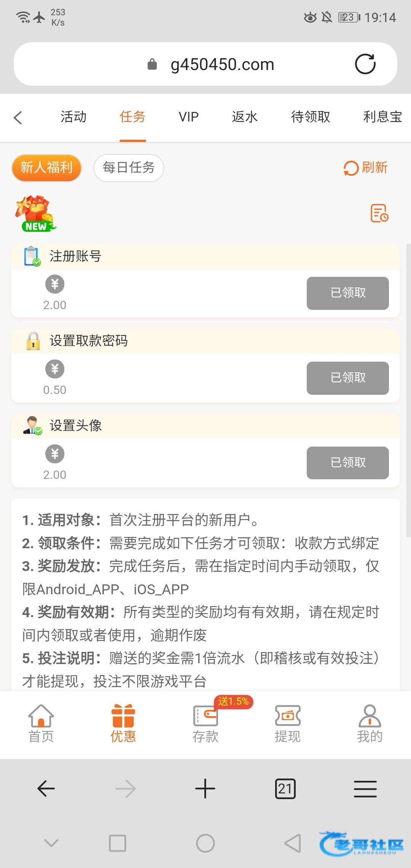The image size is (411, 868).
Task: Open the task records icon
Action: pyautogui.click(x=379, y=213)
